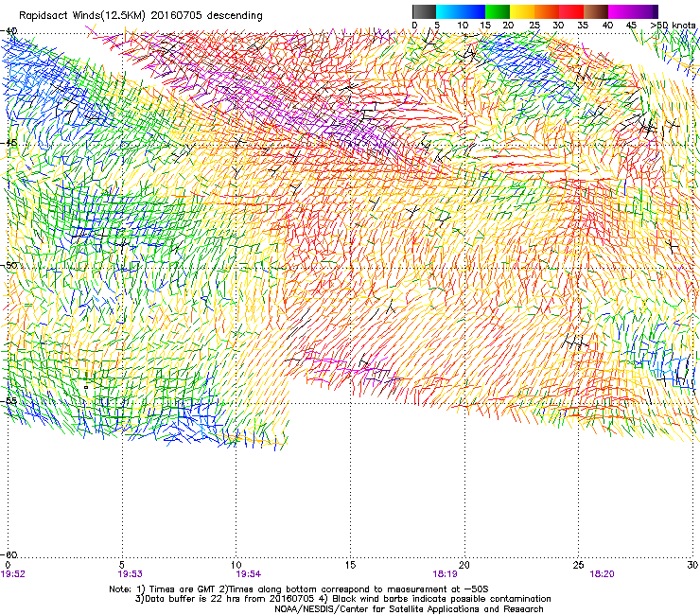
Task: Click the purple time label '18:20'
Action: 602,574
